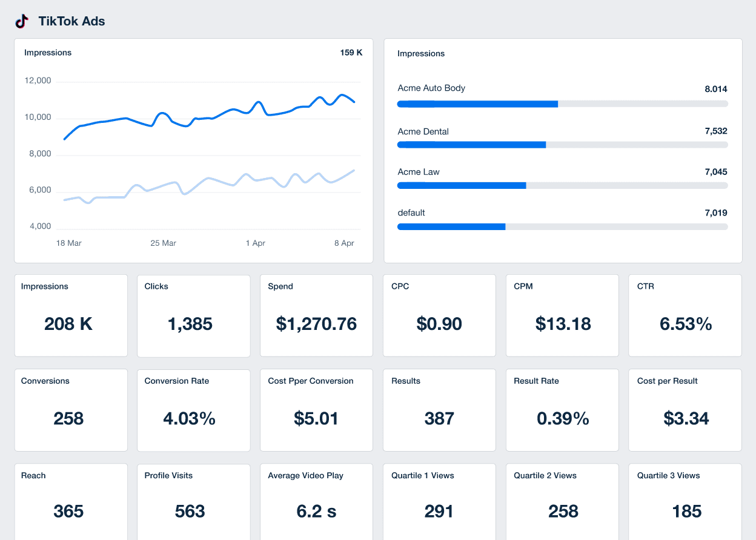Screen dimensions: 756x540
Task: Click the Result Rate 0.39% value
Action: click(562, 418)
